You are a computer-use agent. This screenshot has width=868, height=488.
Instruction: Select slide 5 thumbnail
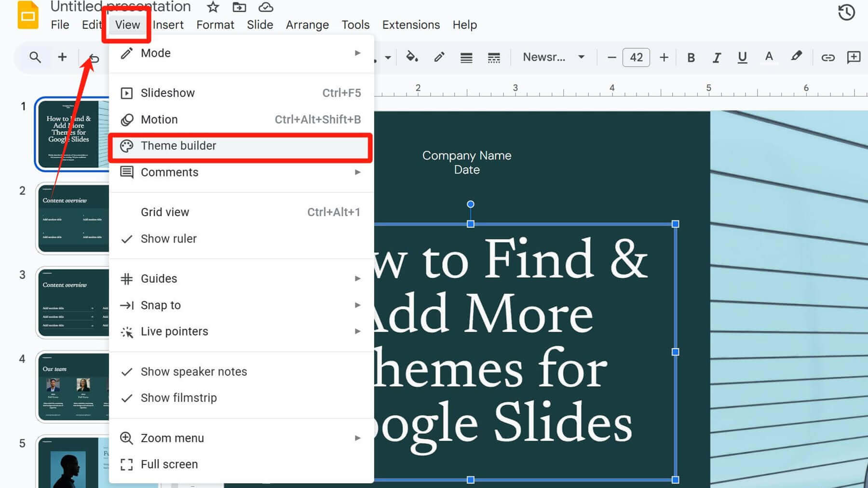click(x=73, y=462)
